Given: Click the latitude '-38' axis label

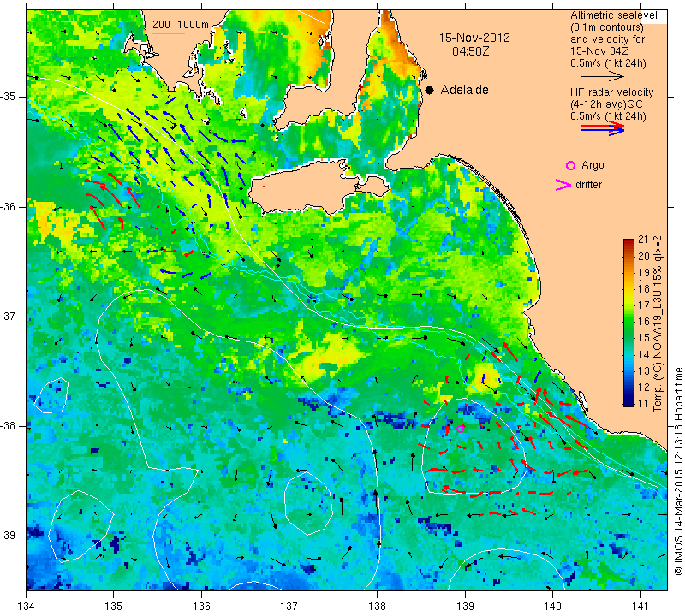Looking at the screenshot, I should coord(9,426).
